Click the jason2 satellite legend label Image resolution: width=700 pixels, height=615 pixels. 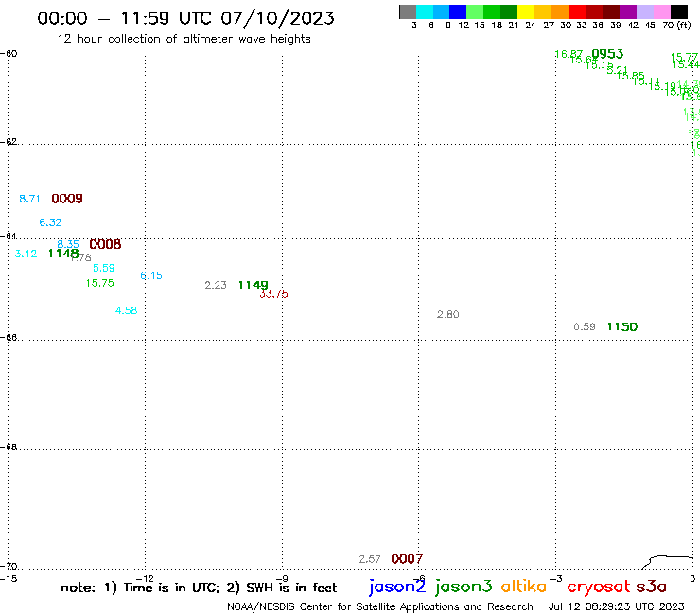click(x=397, y=588)
